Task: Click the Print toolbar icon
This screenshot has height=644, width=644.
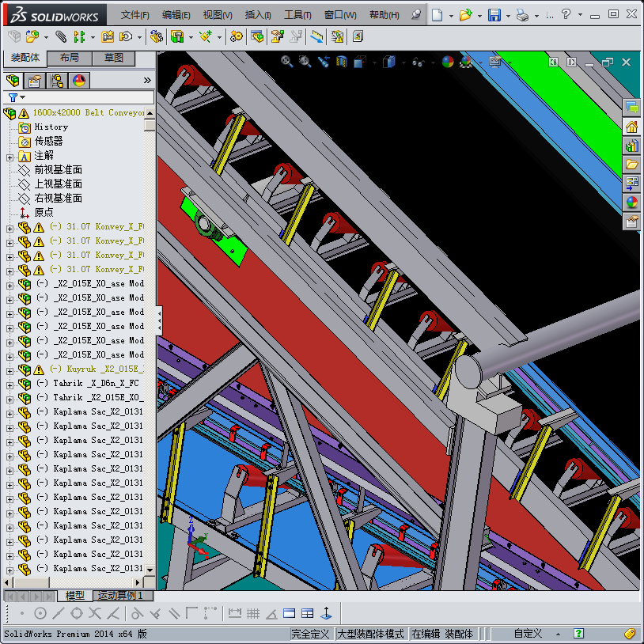Action: coord(521,15)
